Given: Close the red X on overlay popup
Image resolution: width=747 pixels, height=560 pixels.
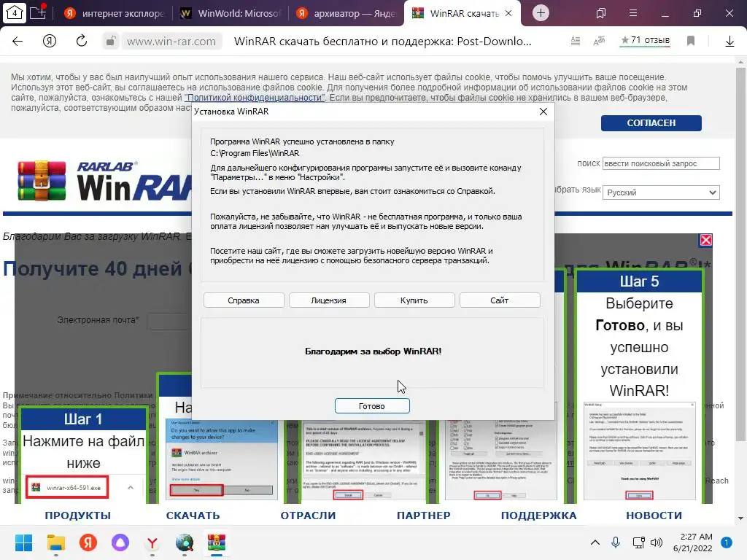Looking at the screenshot, I should (x=705, y=240).
